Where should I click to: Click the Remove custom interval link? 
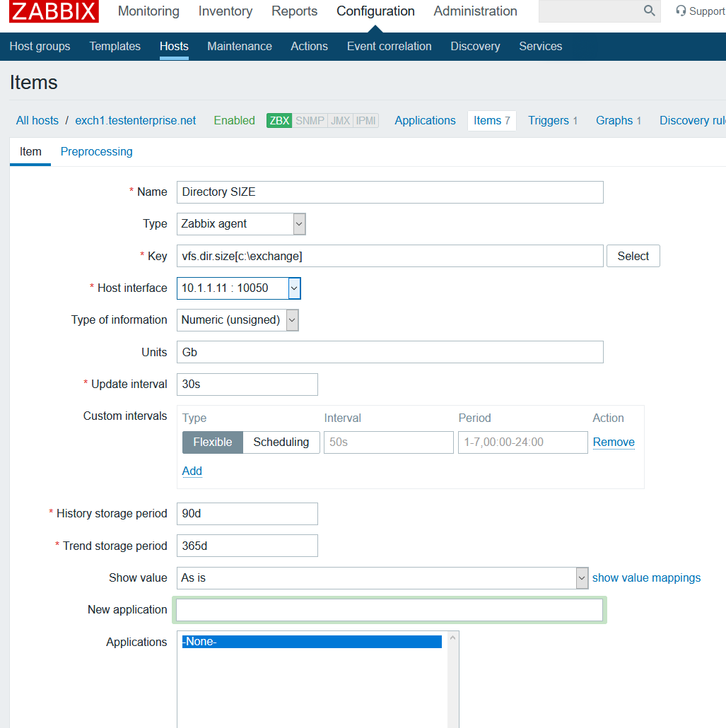(614, 442)
